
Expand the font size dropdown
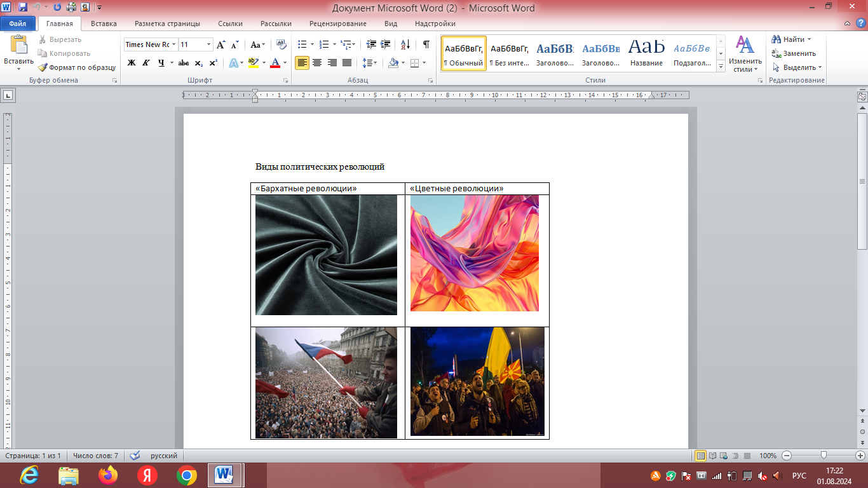pos(208,44)
